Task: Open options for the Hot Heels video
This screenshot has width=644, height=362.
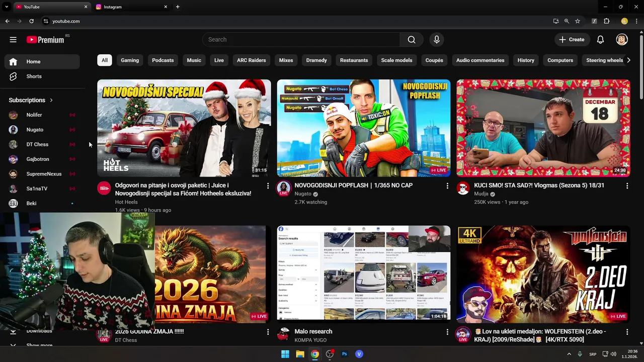Action: pos(268,186)
